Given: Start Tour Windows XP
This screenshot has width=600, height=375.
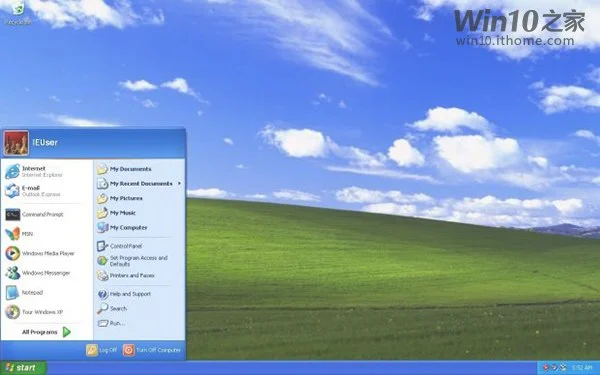Looking at the screenshot, I should (47, 312).
